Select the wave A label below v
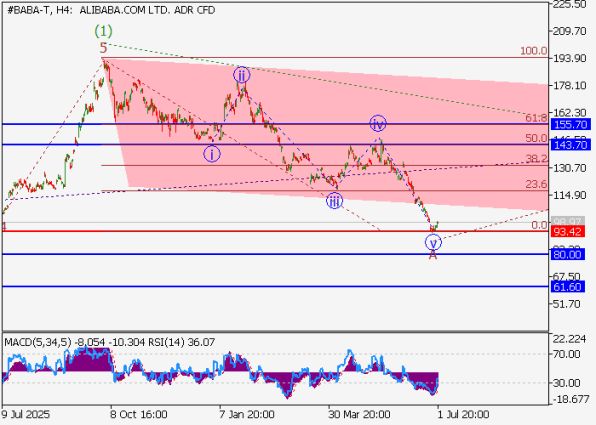596x425 pixels. 433,255
